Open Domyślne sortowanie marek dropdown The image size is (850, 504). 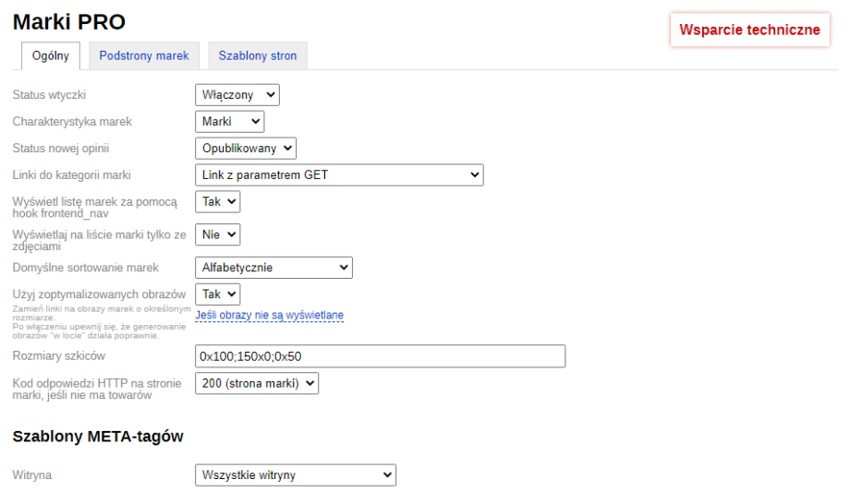tap(273, 268)
